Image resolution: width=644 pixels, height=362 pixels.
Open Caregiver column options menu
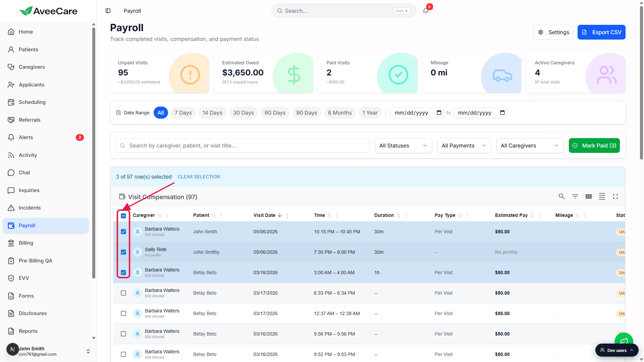[167, 215]
